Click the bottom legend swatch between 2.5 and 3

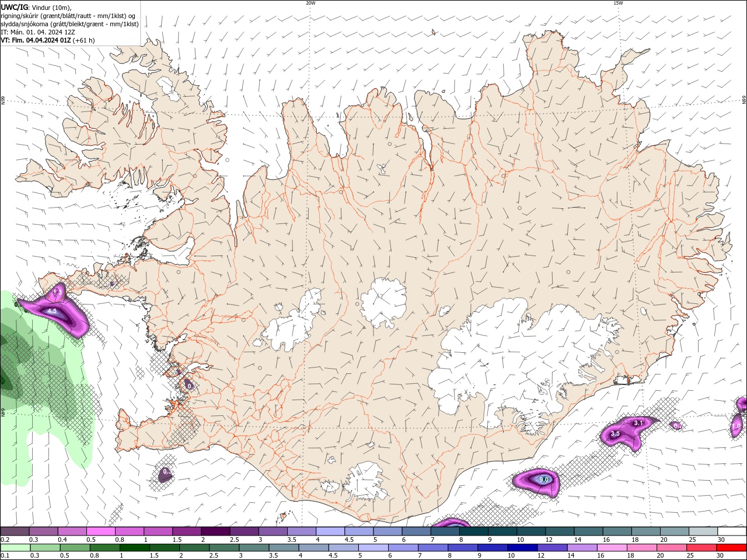tap(224, 548)
